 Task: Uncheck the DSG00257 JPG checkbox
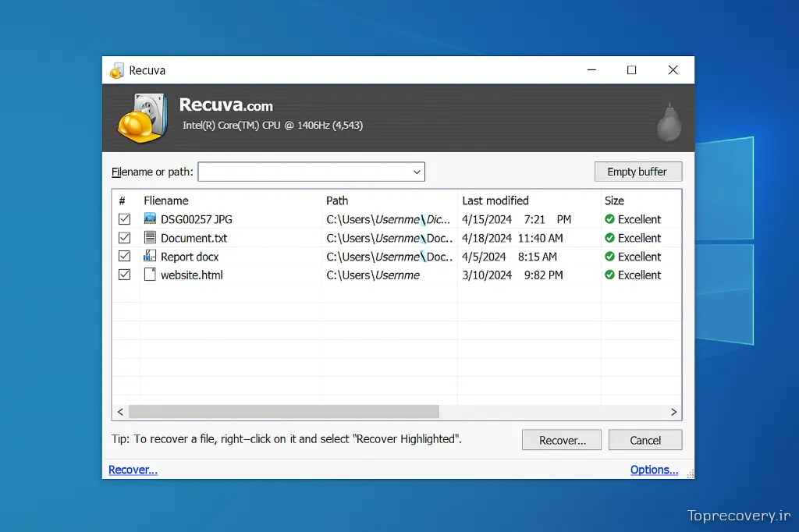[124, 219]
